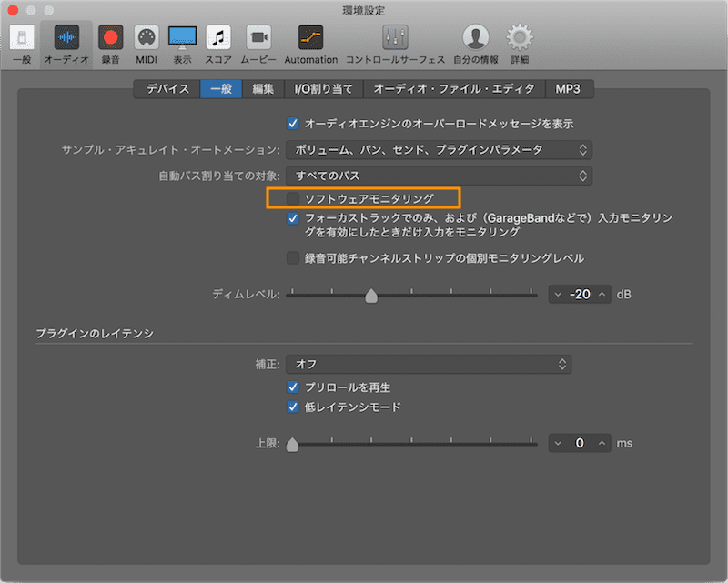Click the 上限 limit slider handle
Image resolution: width=728 pixels, height=583 pixels.
tap(292, 444)
